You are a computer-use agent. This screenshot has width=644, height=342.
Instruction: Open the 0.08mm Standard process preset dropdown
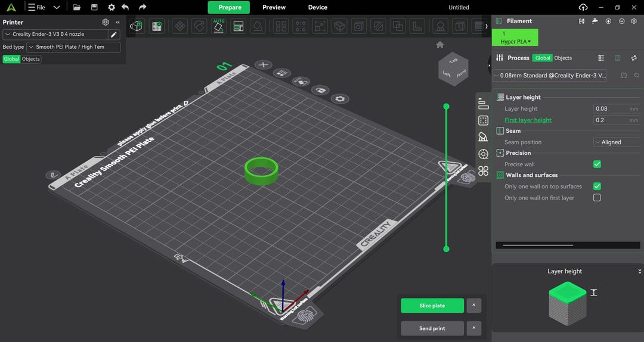[x=550, y=76]
